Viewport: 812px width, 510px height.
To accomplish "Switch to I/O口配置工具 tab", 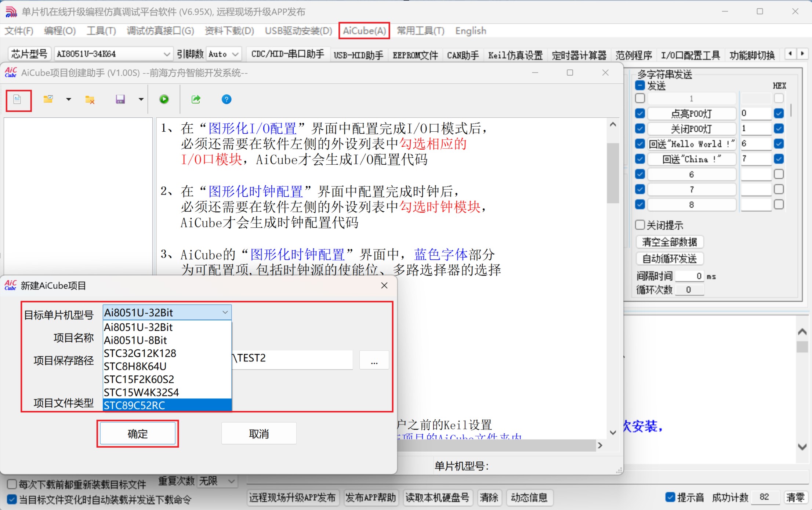I will pos(690,55).
